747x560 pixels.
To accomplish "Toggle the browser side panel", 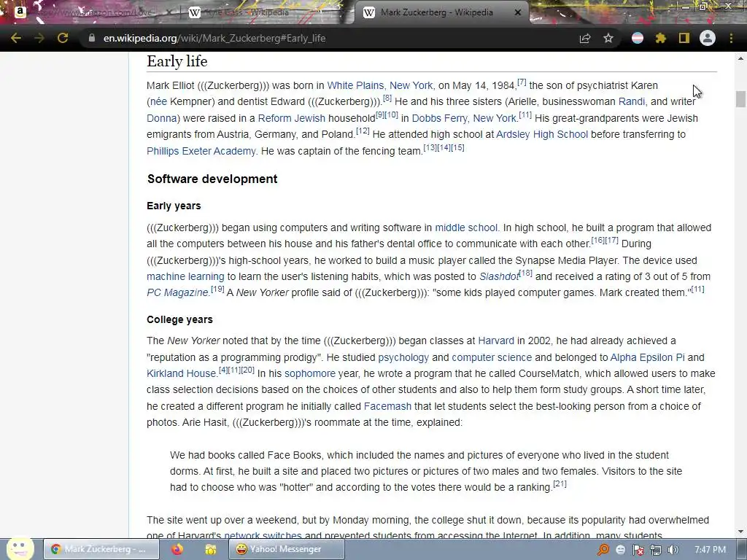I will pyautogui.click(x=684, y=38).
